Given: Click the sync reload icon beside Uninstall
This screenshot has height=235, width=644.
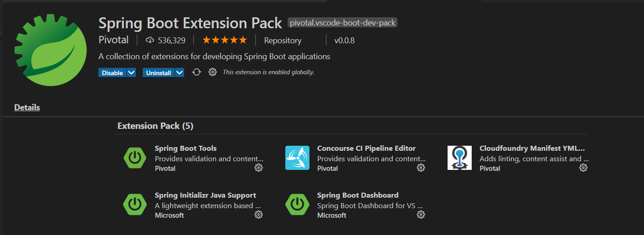Looking at the screenshot, I should 196,72.
